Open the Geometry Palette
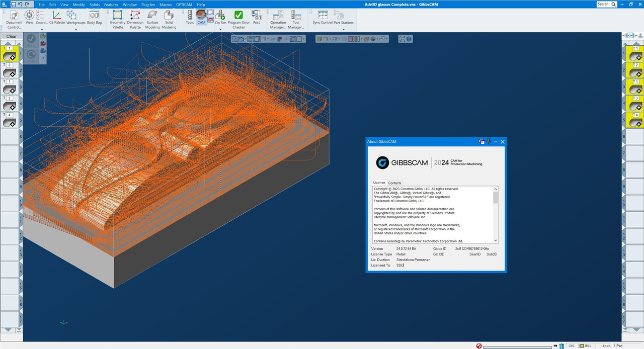Image resolution: width=644 pixels, height=349 pixels. [x=118, y=20]
